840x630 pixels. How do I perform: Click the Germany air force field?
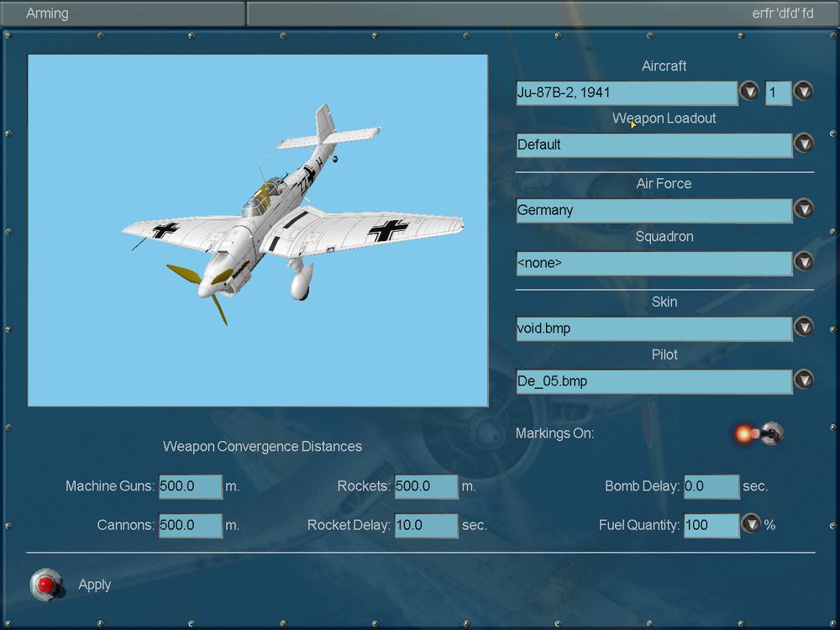[x=654, y=211]
